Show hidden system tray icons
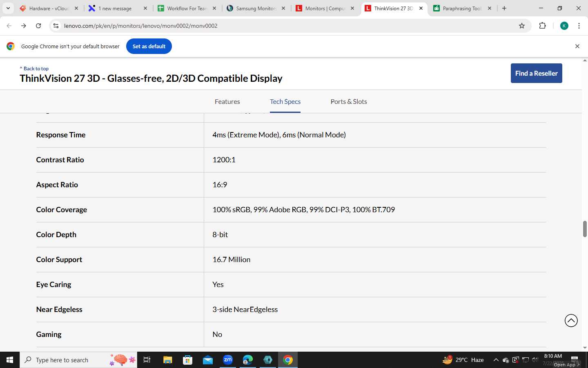 496,360
